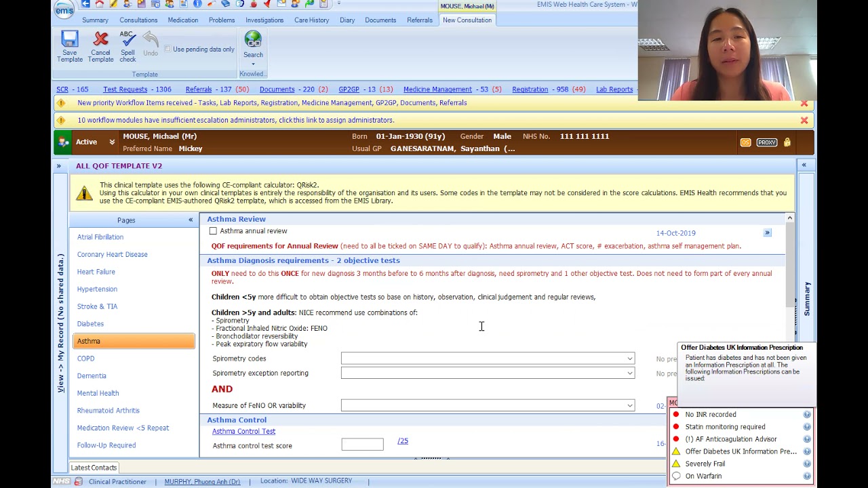
Task: Open help icon for Severely Frail alert
Action: coord(807,464)
